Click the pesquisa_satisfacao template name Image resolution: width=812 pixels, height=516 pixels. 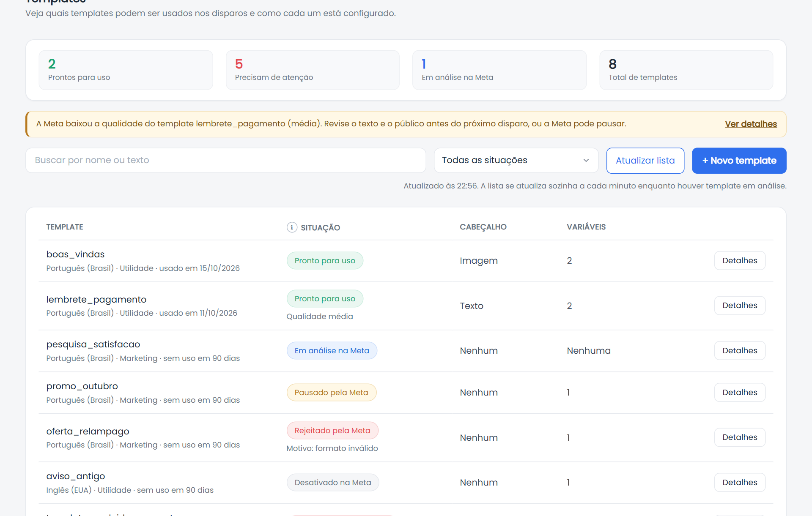(93, 344)
